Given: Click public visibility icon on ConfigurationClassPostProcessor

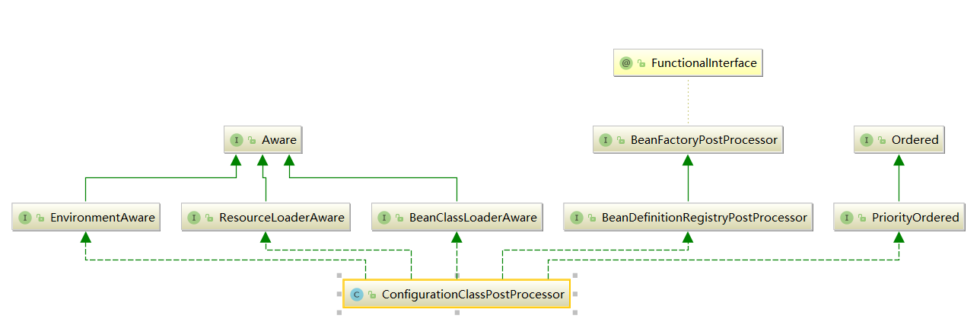Looking at the screenshot, I should point(372,295).
